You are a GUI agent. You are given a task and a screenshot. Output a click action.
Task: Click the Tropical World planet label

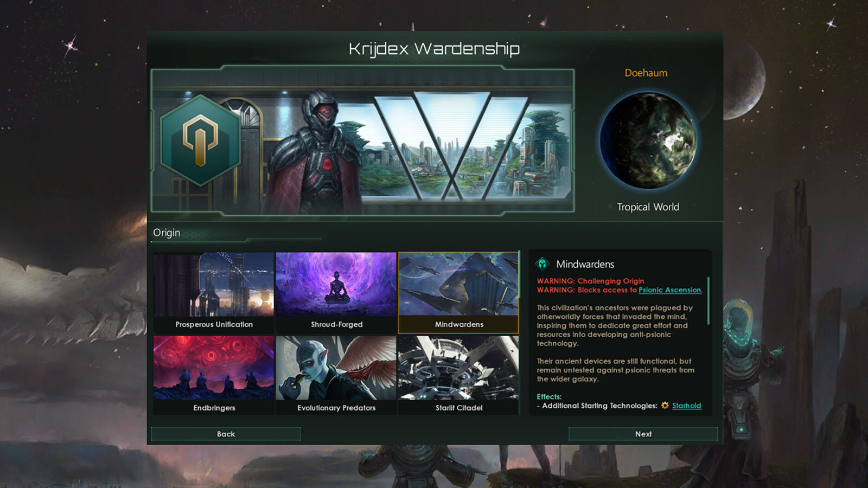coord(648,207)
